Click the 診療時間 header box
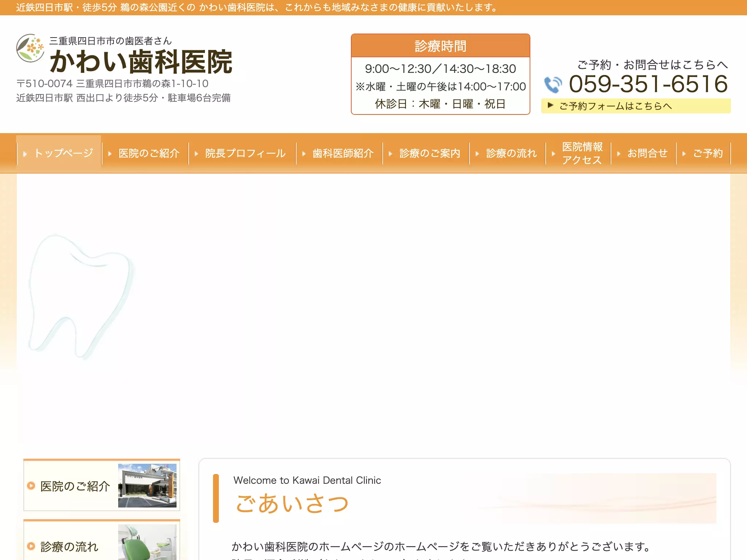747x560 pixels. pos(441,46)
